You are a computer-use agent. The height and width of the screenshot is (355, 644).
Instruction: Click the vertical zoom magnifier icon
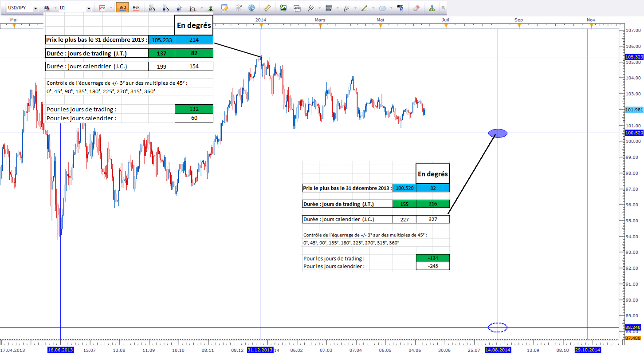(193, 8)
